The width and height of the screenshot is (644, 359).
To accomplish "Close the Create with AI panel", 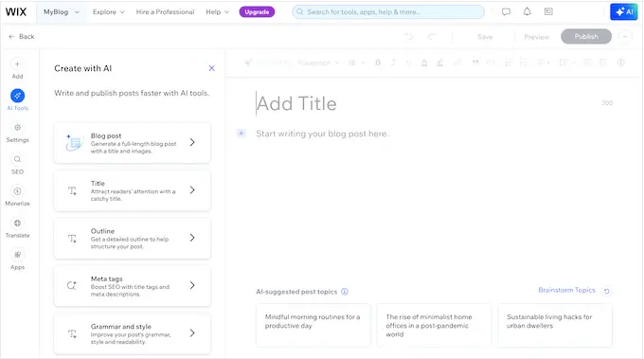I will coord(211,68).
